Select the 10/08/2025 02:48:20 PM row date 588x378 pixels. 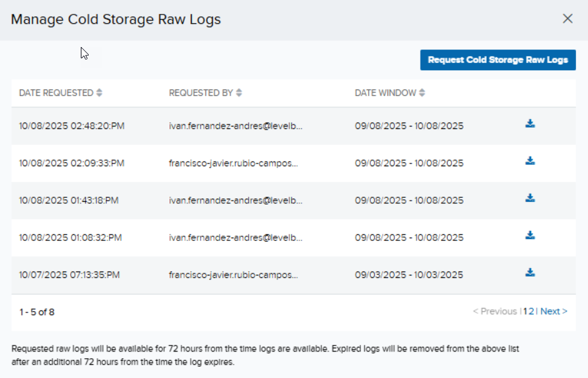point(72,126)
